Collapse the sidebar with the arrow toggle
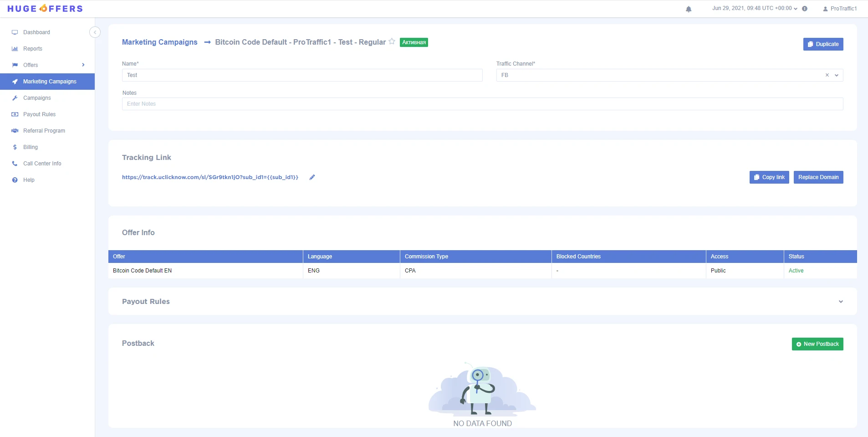The height and width of the screenshot is (437, 868). click(x=95, y=32)
